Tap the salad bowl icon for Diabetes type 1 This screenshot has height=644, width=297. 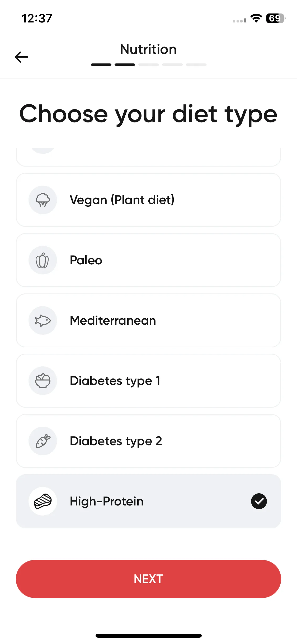(43, 381)
